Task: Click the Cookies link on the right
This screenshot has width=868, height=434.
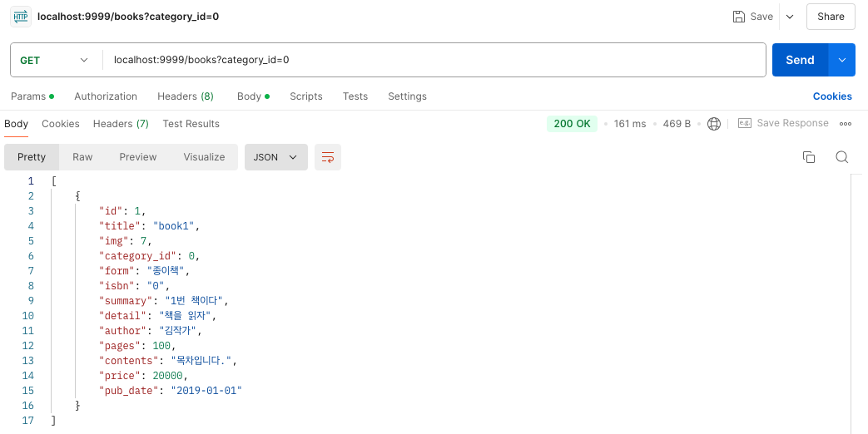Action: tap(832, 96)
